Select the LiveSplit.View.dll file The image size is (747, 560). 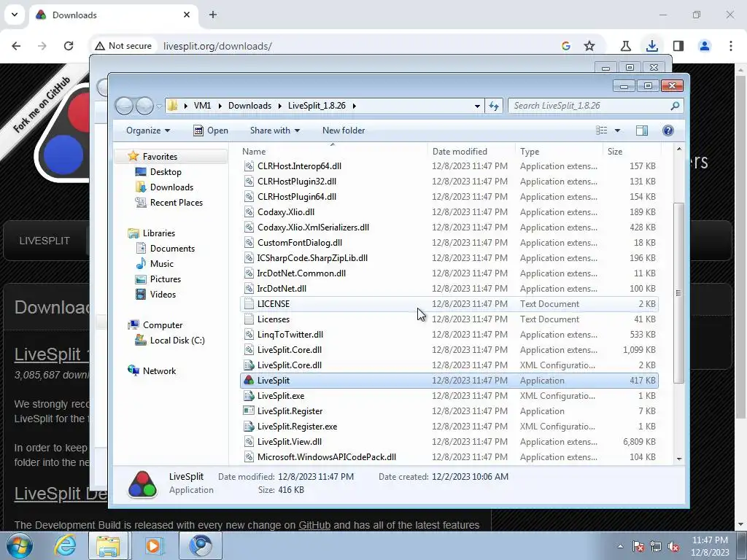(x=449, y=442)
